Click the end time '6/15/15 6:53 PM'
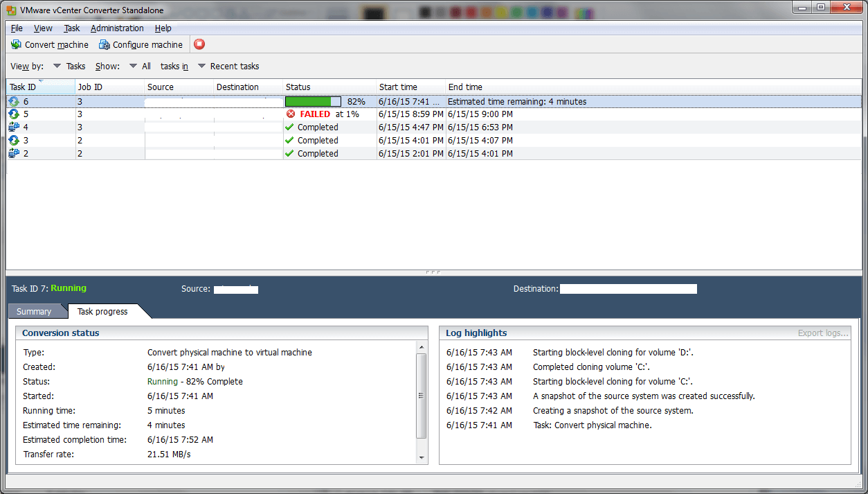The height and width of the screenshot is (494, 868). pos(480,127)
